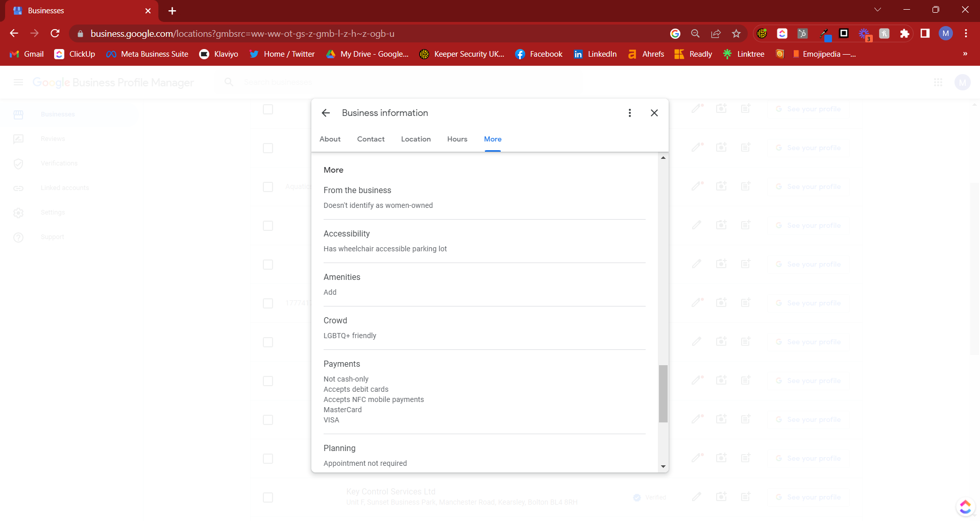
Task: Switch to the Hours tab
Action: tap(457, 139)
